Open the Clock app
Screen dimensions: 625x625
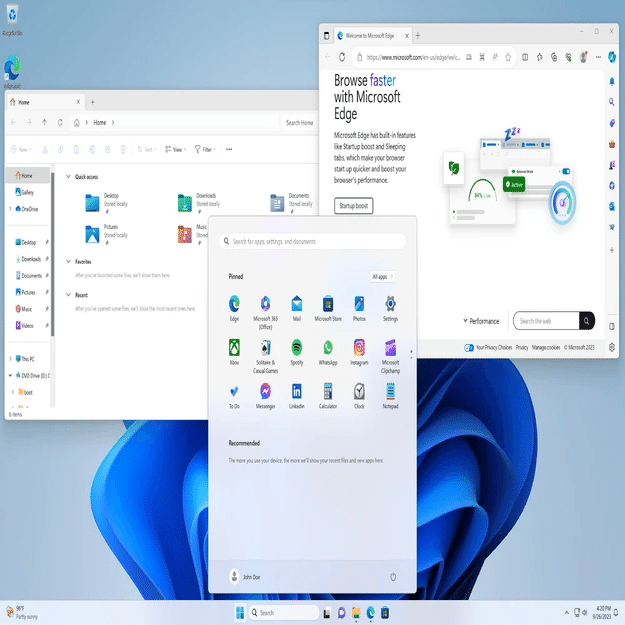click(359, 396)
